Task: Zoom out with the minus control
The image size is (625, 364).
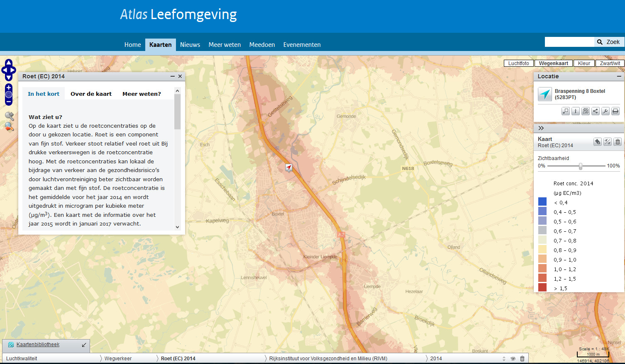Action: click(9, 102)
